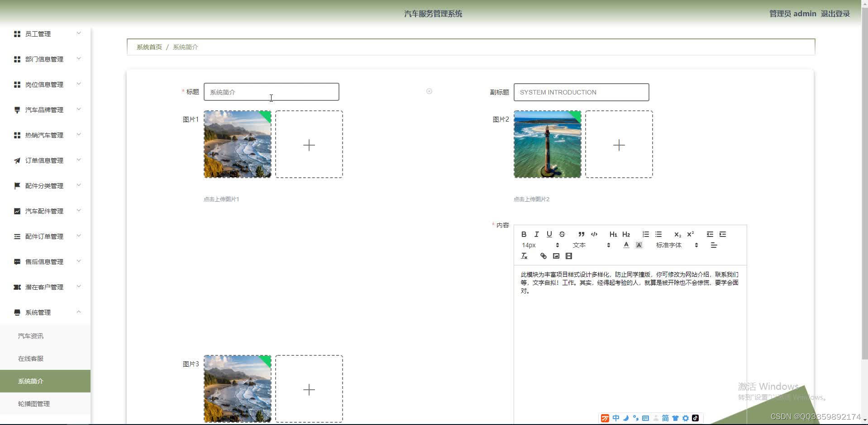The image size is (868, 425).
Task: Expand the 员工管理 menu
Action: pyautogui.click(x=45, y=34)
